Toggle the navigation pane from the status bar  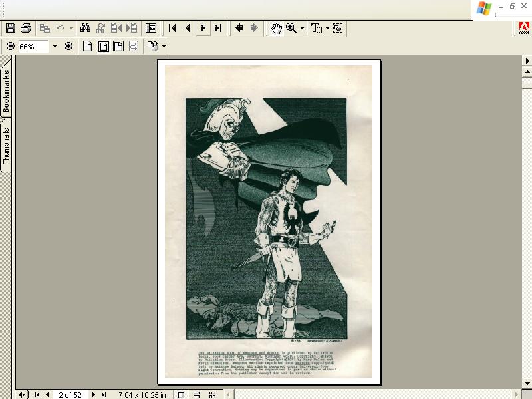pyautogui.click(x=21, y=394)
